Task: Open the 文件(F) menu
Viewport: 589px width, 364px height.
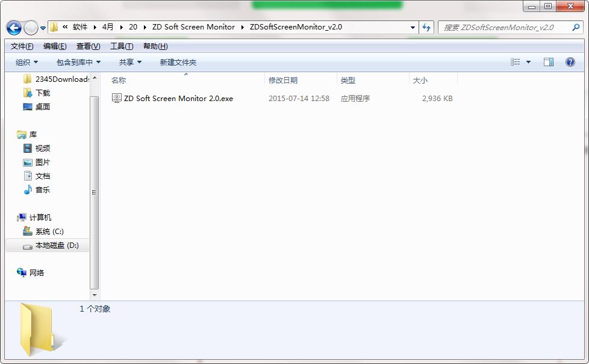Action: pyautogui.click(x=22, y=46)
